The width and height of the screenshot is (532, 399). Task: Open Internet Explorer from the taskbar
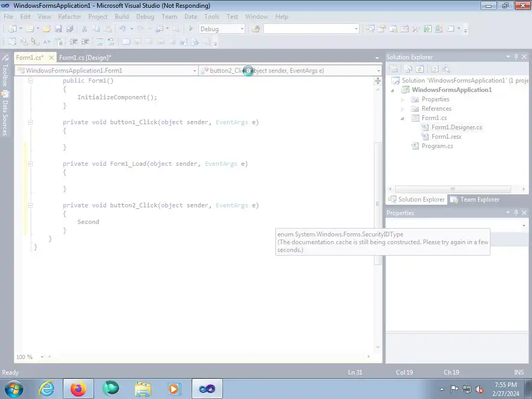click(46, 389)
